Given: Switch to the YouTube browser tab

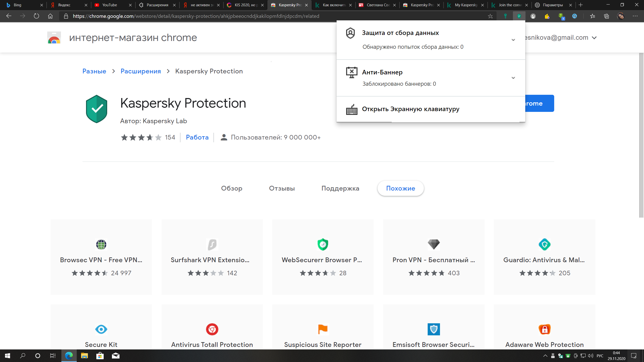Looking at the screenshot, I should 110,5.
